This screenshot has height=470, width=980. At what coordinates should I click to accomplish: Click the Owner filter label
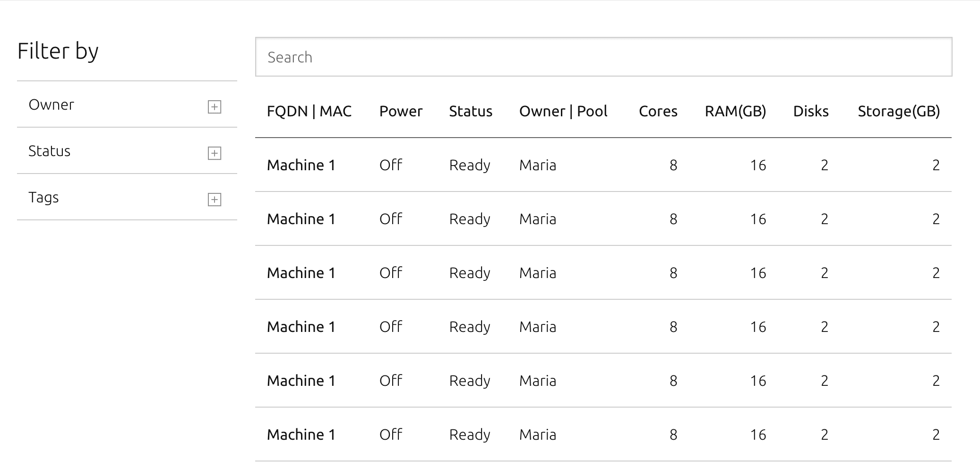(51, 104)
